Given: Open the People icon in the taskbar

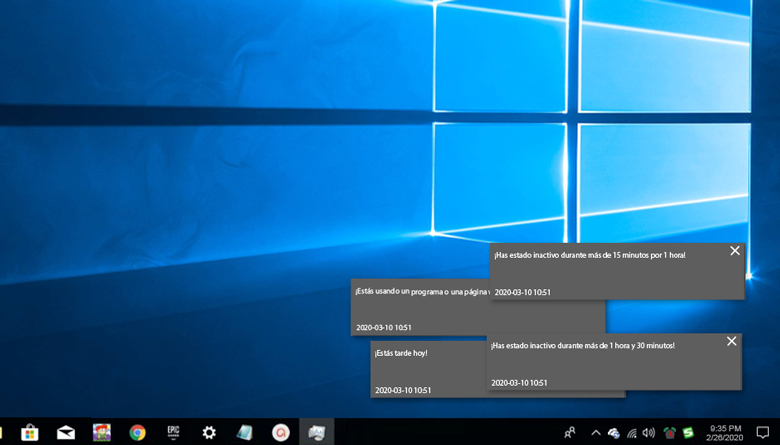Looking at the screenshot, I should point(570,432).
